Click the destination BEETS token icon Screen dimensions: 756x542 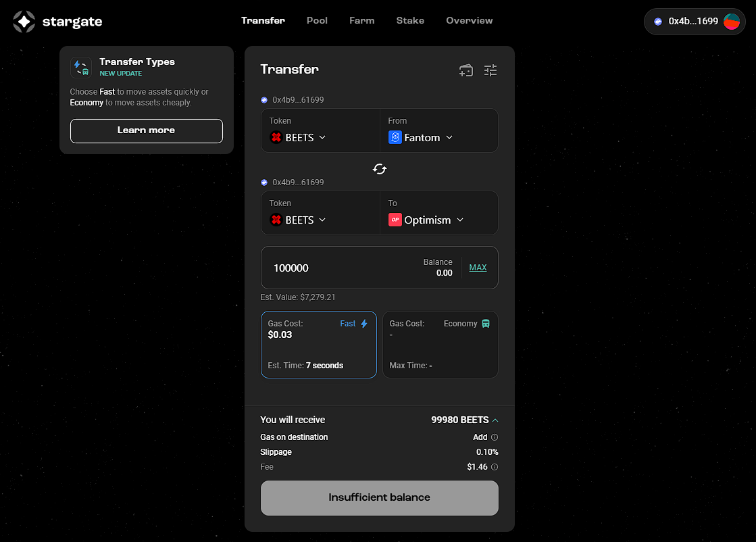[x=276, y=220]
